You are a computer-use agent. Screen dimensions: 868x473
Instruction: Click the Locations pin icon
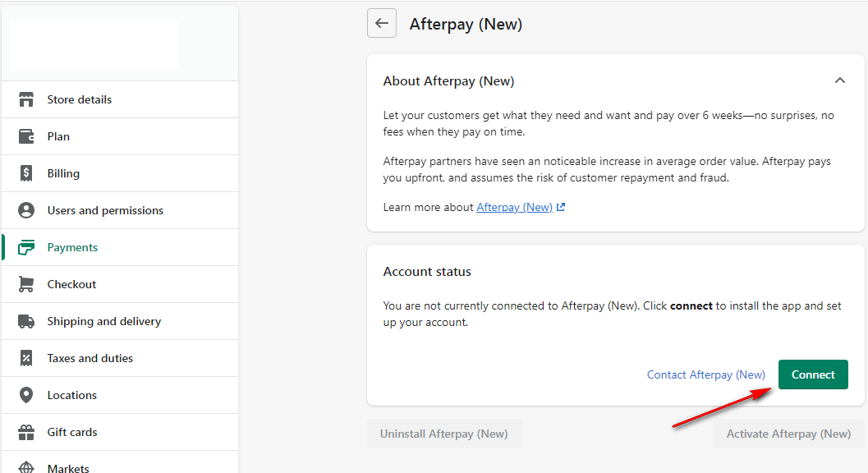click(x=26, y=395)
